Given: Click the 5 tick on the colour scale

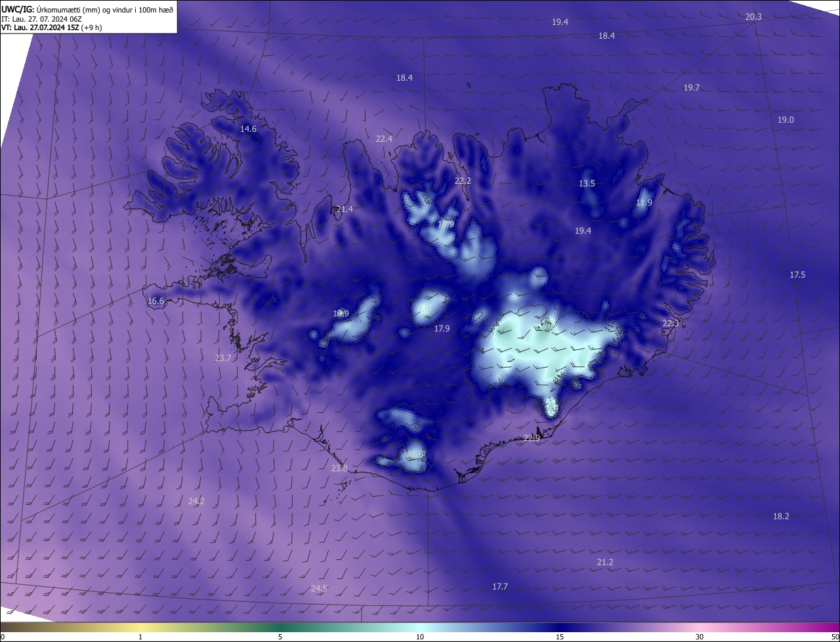Looking at the screenshot, I should 280,637.
